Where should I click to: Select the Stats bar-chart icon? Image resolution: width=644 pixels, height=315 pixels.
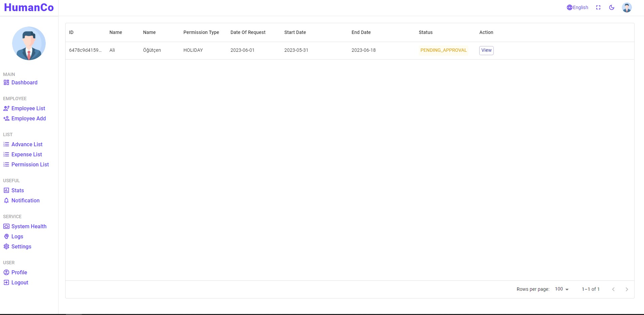tap(6, 190)
